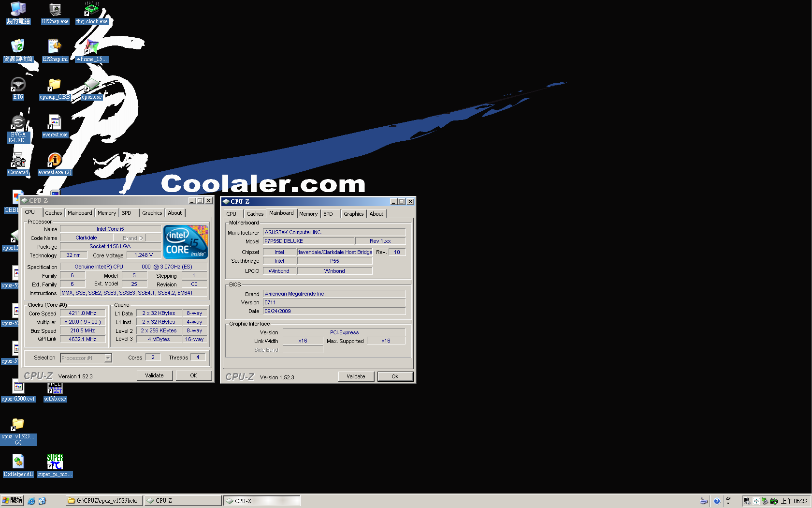The width and height of the screenshot is (812, 508).
Task: Open SPD tab in left CPU-Z window
Action: pos(127,213)
